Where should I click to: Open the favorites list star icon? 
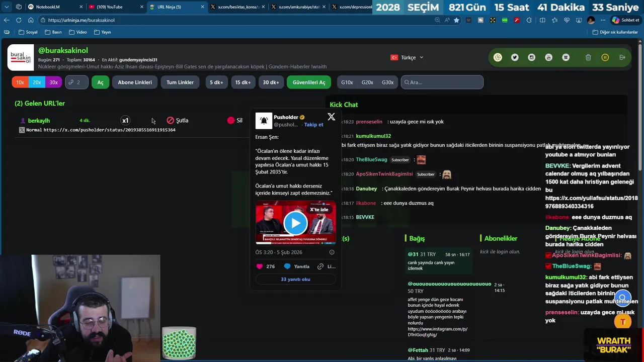[x=554, y=20]
